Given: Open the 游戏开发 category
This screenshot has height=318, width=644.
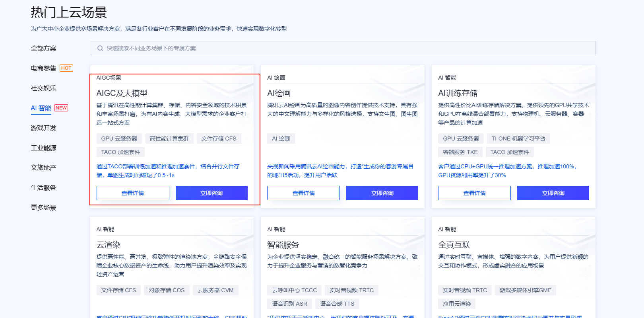Looking at the screenshot, I should (x=44, y=128).
